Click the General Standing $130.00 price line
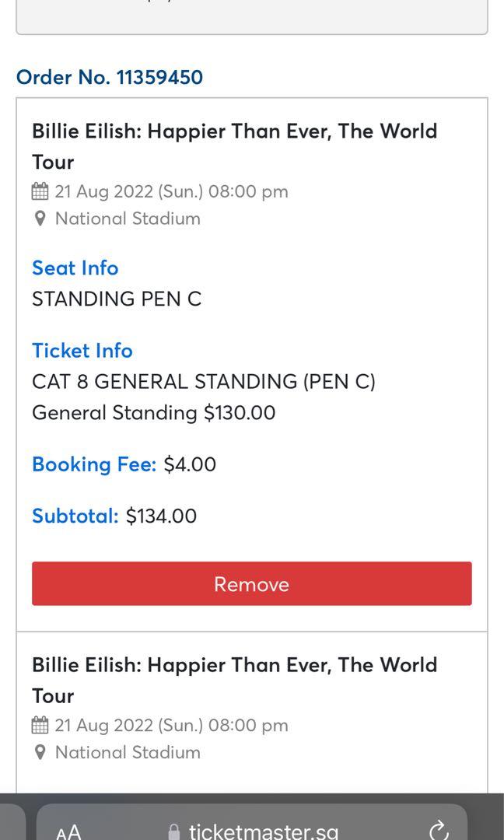The height and width of the screenshot is (840, 504). click(153, 412)
